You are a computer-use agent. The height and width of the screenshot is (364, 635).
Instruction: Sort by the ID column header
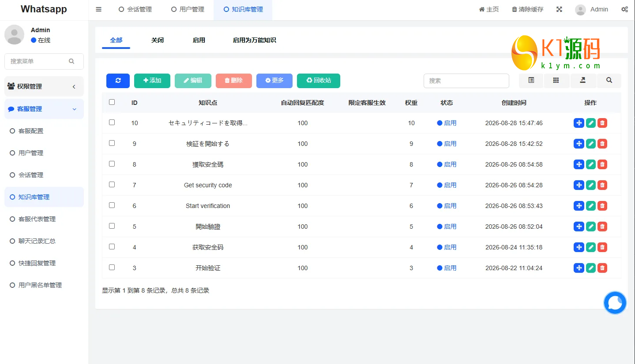coord(135,103)
